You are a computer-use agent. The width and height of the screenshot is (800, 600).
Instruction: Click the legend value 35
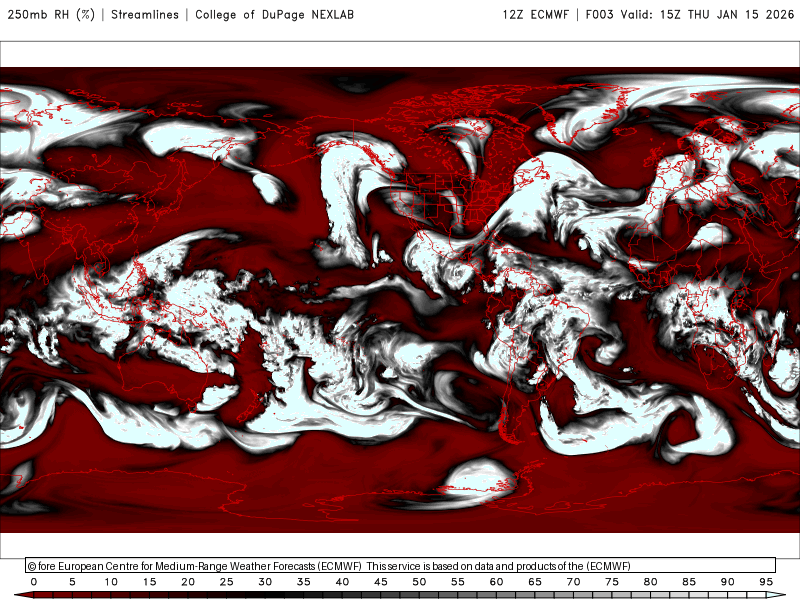click(304, 582)
